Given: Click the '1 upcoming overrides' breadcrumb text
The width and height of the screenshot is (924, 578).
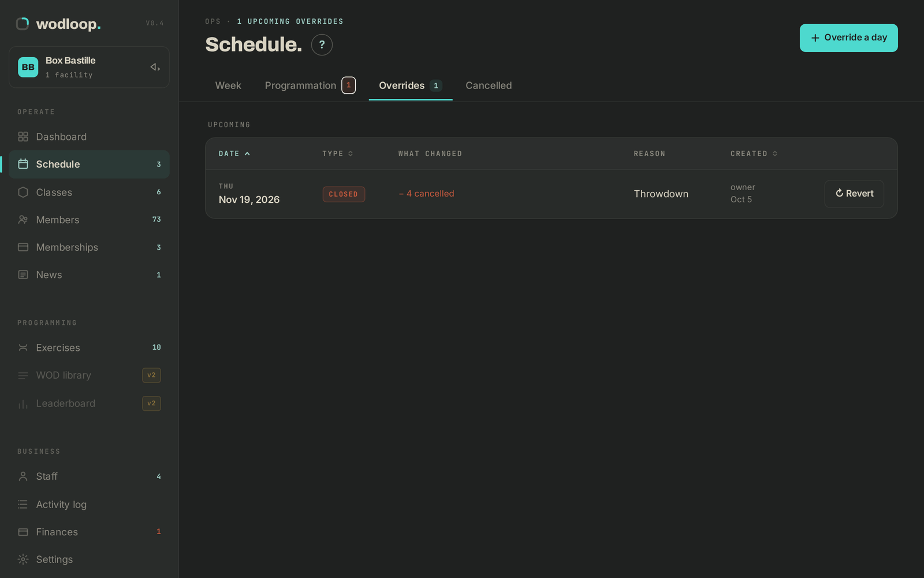Looking at the screenshot, I should (290, 21).
